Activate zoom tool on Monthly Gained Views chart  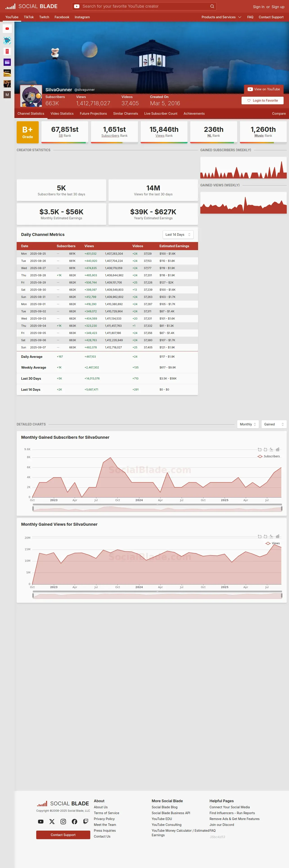tap(259, 536)
